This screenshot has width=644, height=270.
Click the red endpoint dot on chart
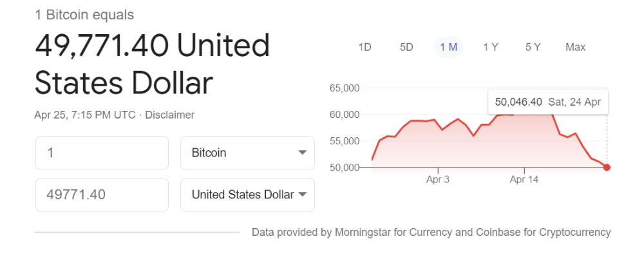point(607,168)
